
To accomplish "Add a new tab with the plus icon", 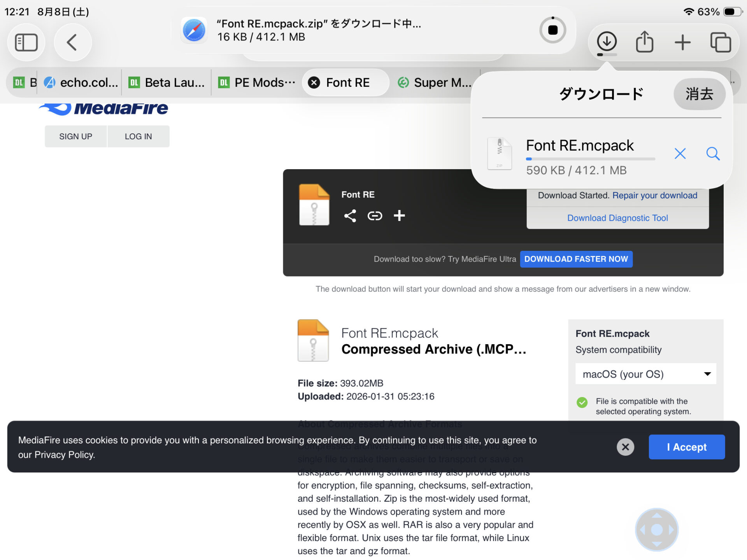I will [682, 42].
